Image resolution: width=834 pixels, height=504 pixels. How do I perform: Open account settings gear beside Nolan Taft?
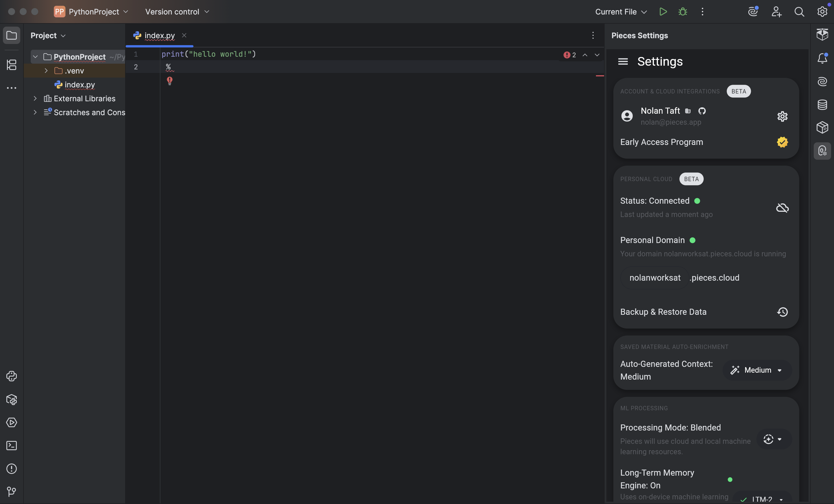(x=782, y=116)
